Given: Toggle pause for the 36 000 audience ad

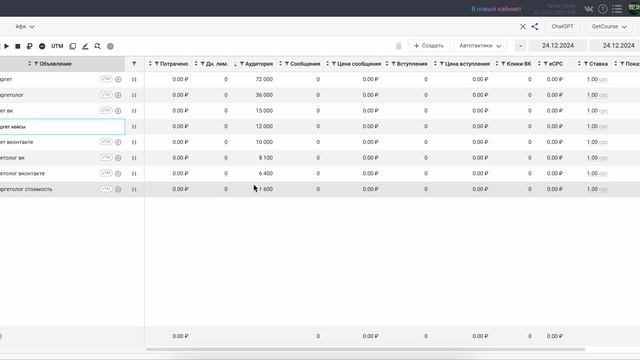Looking at the screenshot, I should pos(134,95).
